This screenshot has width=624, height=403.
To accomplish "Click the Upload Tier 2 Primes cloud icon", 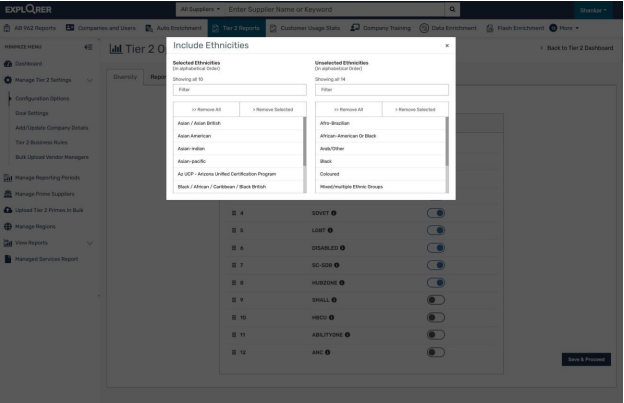I will [x=8, y=210].
